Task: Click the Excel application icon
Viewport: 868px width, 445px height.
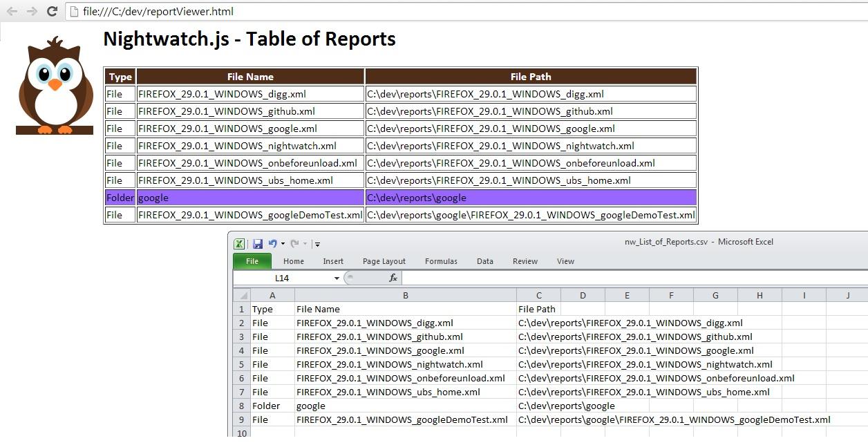Action: click(x=239, y=243)
